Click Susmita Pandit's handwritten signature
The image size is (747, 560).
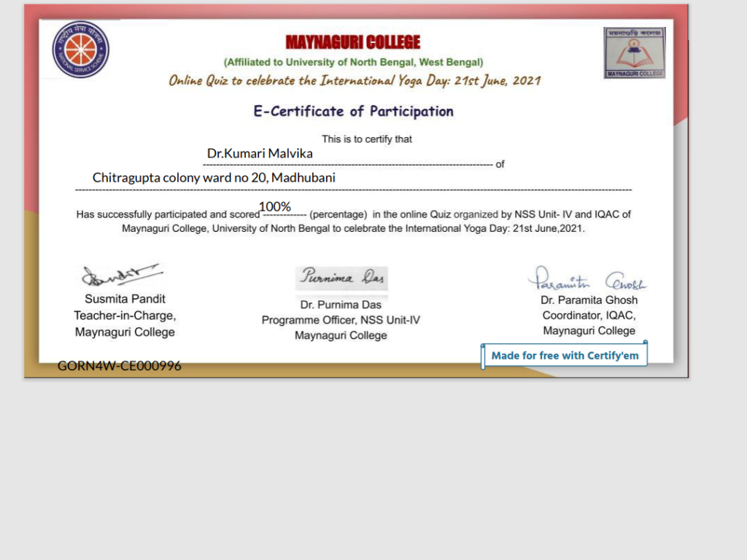point(120,276)
